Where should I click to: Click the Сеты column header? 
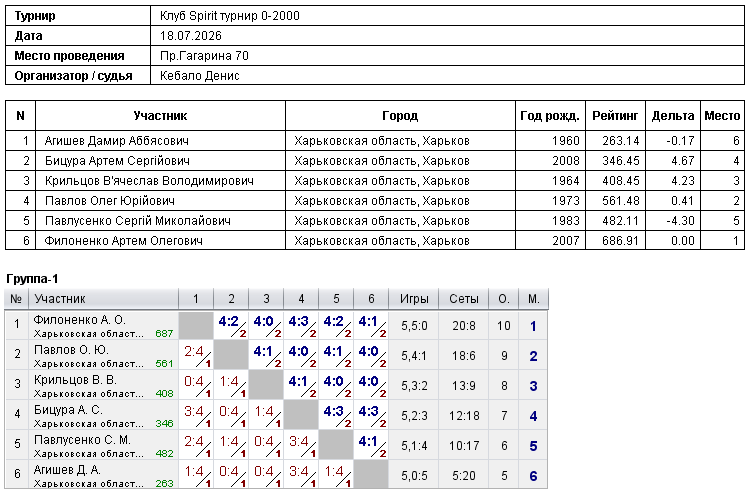(463, 299)
